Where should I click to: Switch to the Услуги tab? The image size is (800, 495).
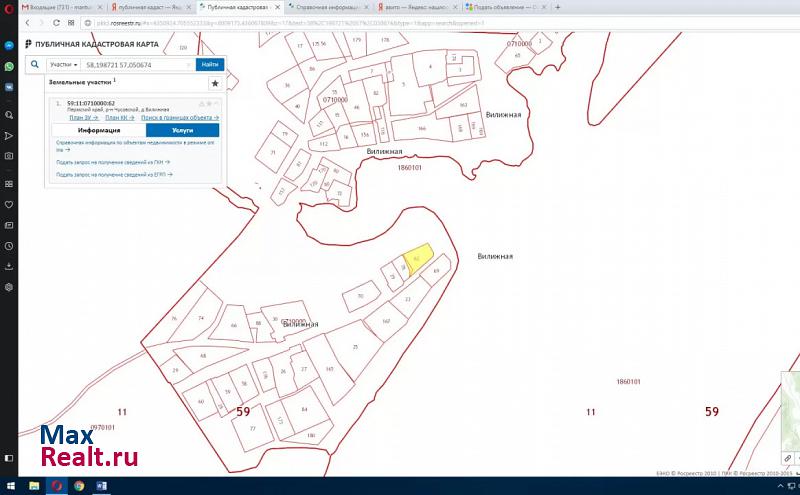[183, 130]
